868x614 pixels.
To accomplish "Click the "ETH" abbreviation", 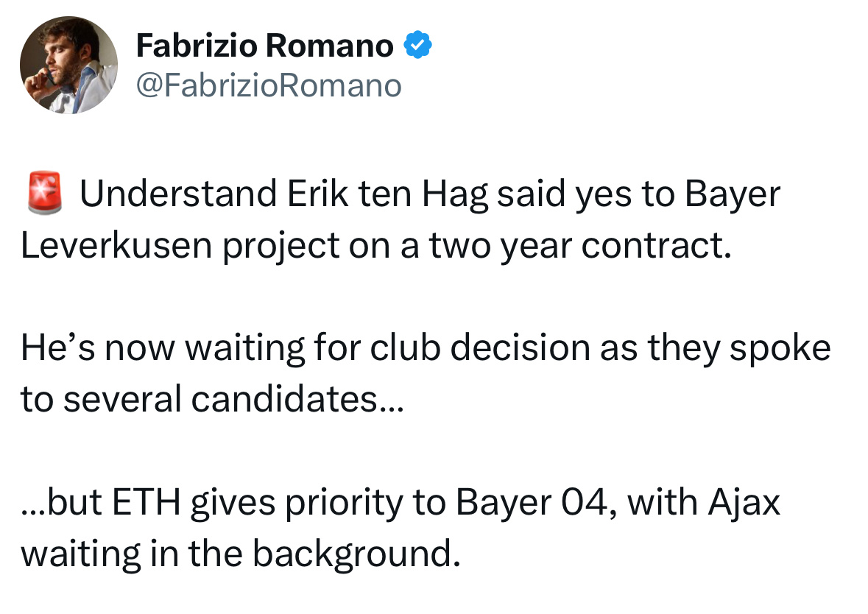I will (147, 502).
